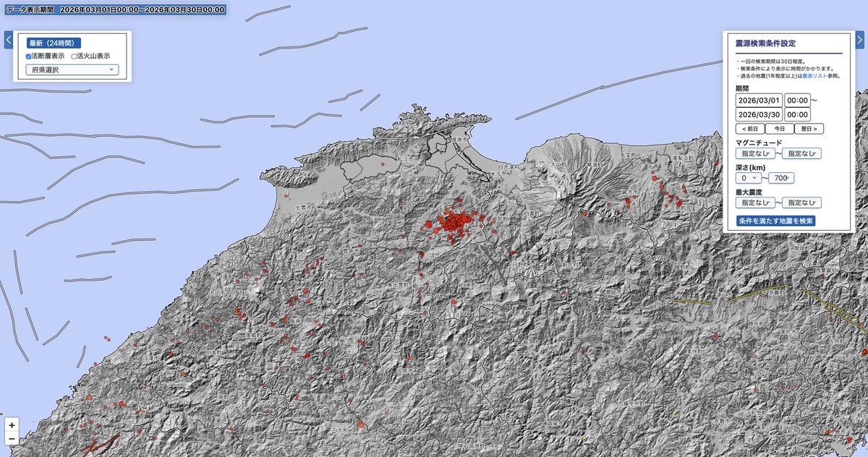Viewport: 868px width, 457px height.
Task: Open the maximum マグニチュード dropdown
Action: (801, 153)
